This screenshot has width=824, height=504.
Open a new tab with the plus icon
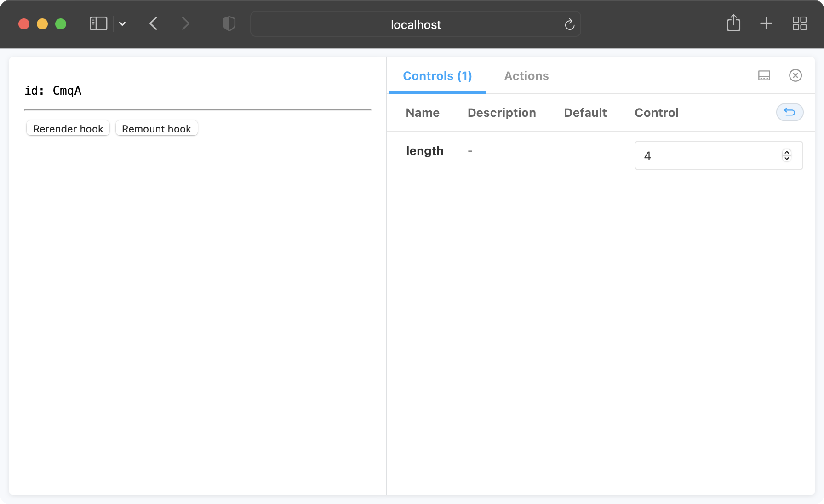coord(767,23)
